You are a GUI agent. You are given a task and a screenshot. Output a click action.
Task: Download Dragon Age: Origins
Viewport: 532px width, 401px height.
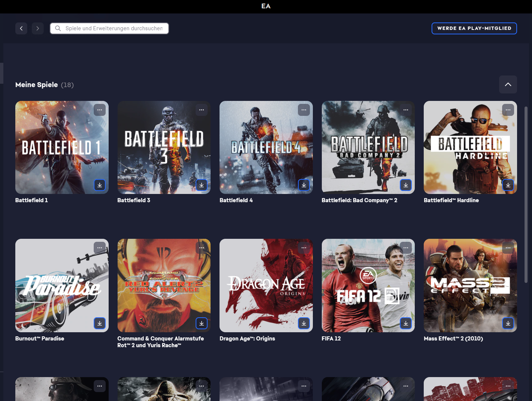pos(304,323)
